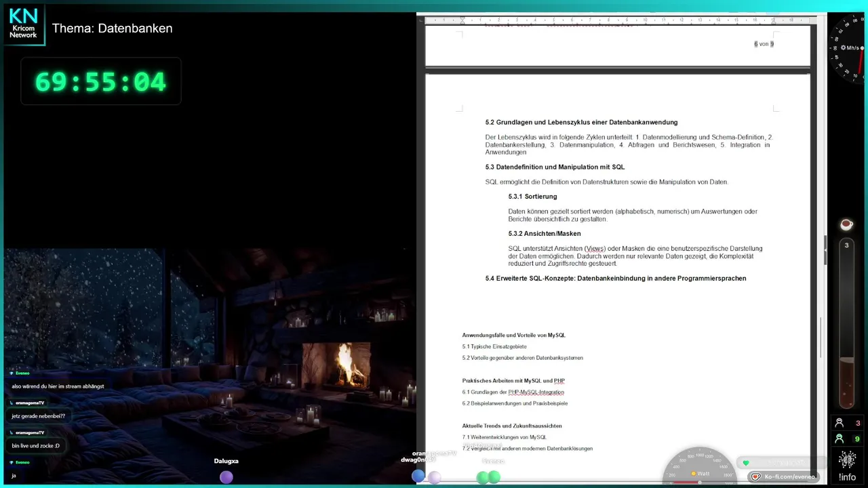Click the green heart icon above Ko-fi badge

(x=746, y=463)
